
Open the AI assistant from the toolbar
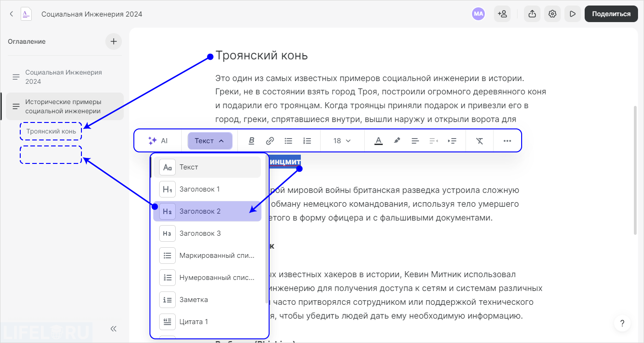tap(159, 140)
